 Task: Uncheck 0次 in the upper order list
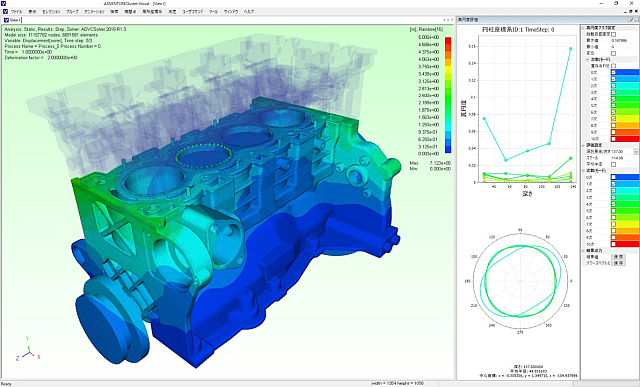click(x=613, y=73)
